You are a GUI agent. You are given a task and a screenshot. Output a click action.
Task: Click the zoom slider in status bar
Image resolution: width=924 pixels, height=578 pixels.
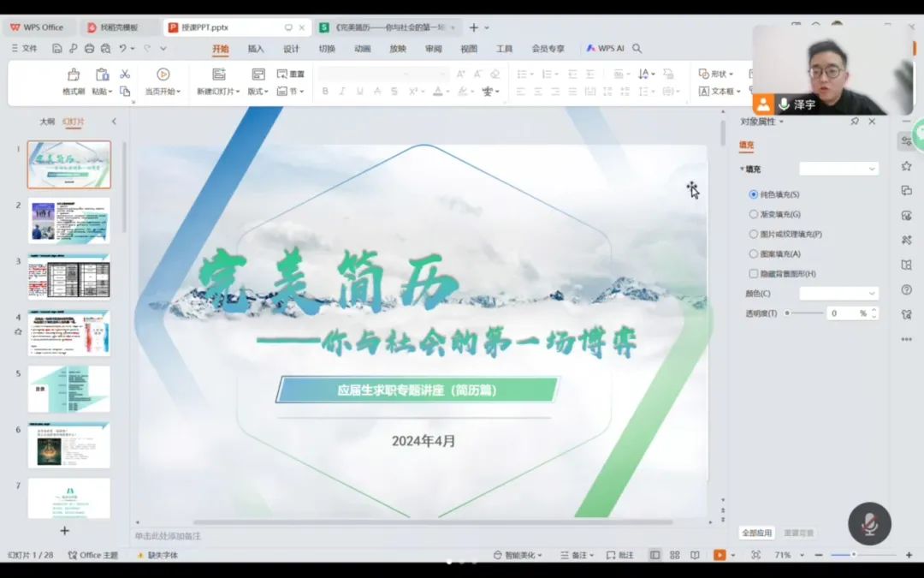point(853,555)
